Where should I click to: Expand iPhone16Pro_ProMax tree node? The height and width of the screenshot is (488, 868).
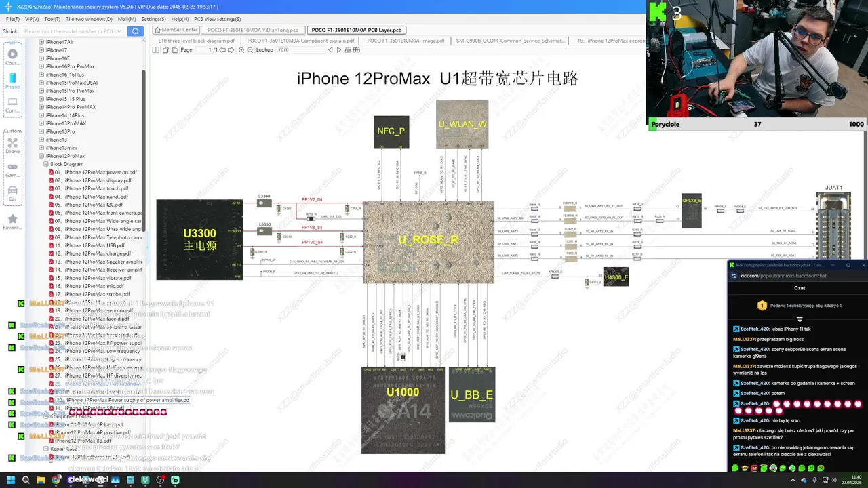[41, 66]
